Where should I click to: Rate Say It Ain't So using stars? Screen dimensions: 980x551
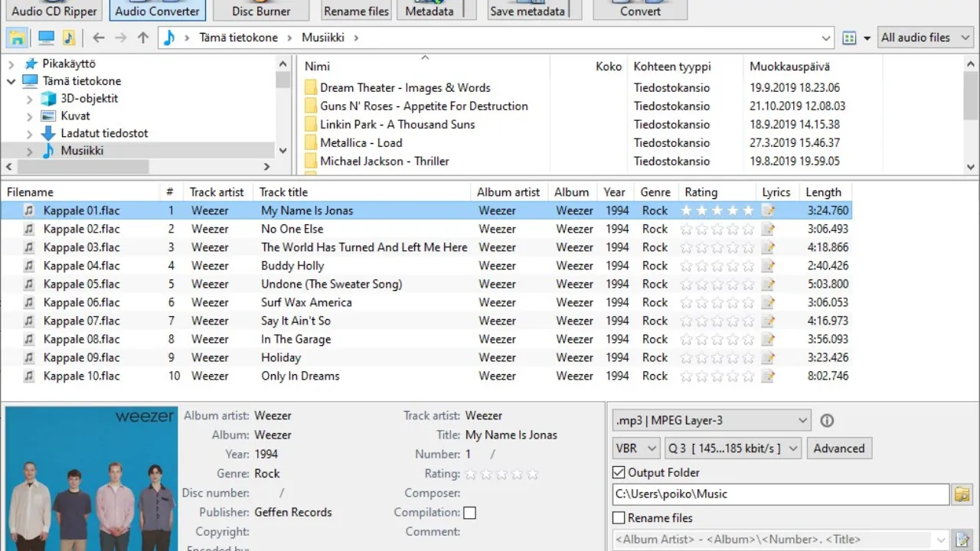pyautogui.click(x=717, y=321)
